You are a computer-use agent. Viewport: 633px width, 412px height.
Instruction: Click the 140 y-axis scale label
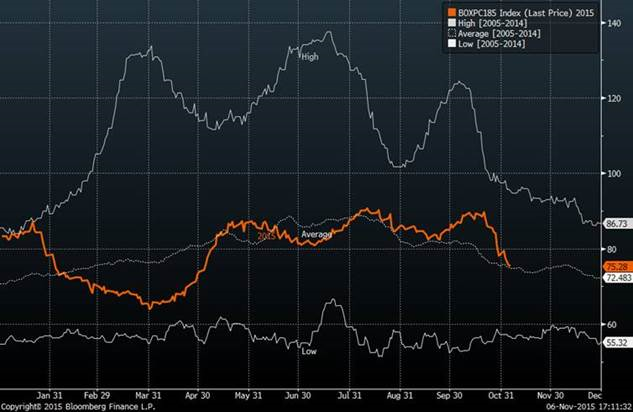(x=613, y=24)
